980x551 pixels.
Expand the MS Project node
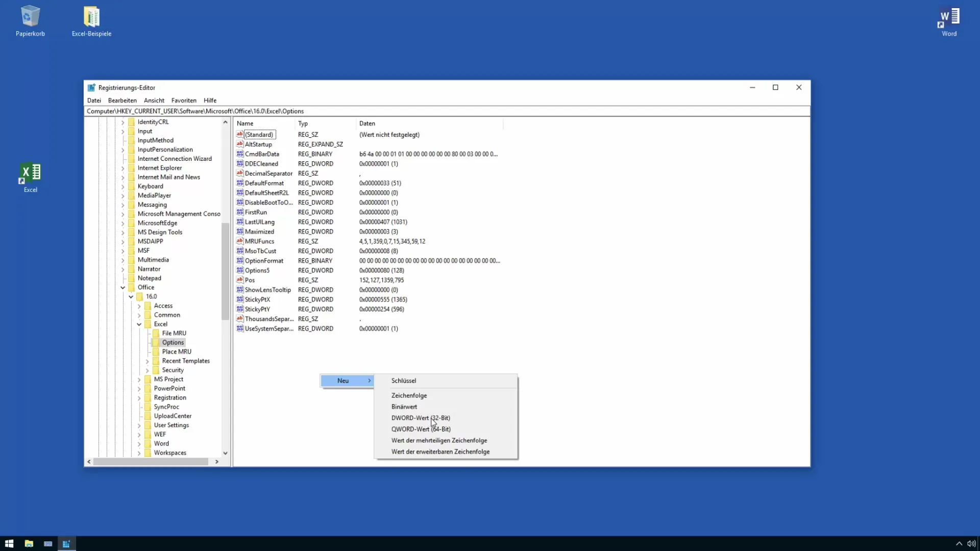(x=139, y=379)
